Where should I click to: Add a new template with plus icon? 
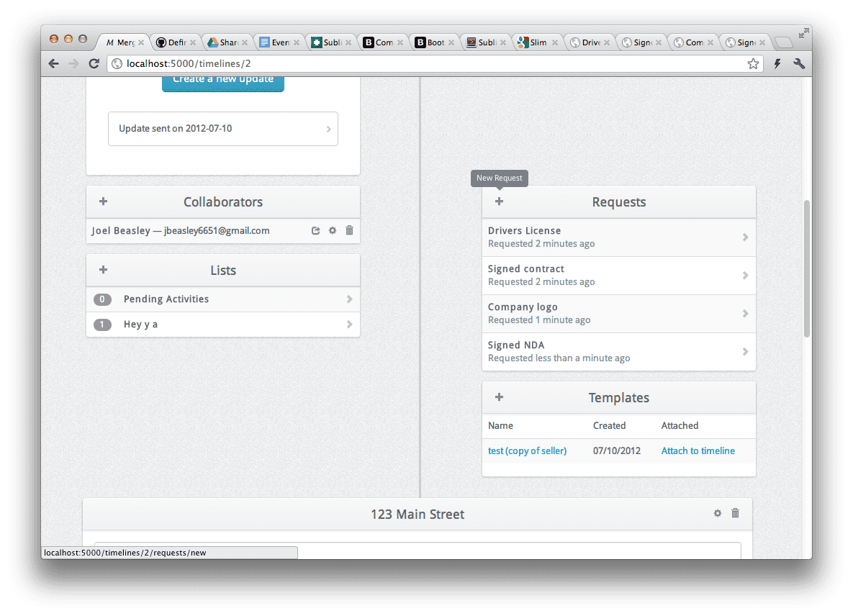click(499, 397)
